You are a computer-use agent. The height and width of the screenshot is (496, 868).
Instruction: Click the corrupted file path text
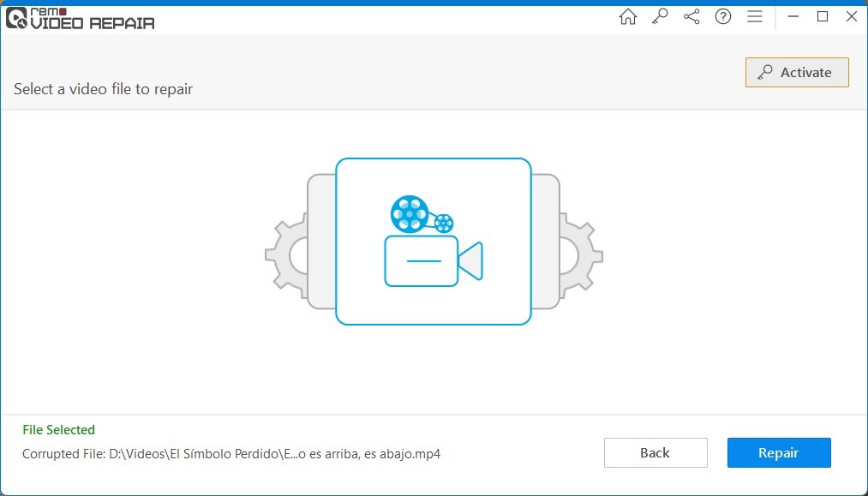point(231,453)
